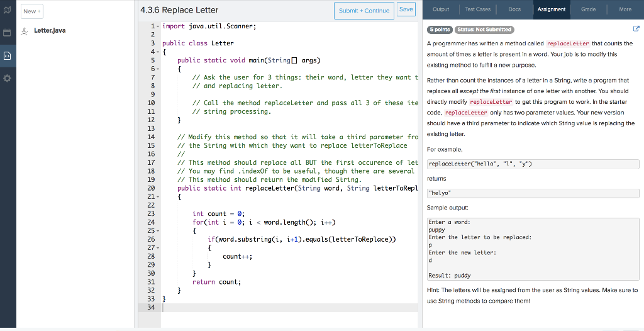Open the Grade tab
Screen dimensions: 644x331
pos(588,9)
